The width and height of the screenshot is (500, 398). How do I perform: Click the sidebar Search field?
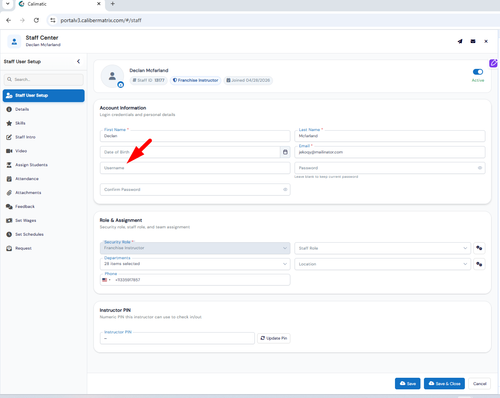[44, 79]
